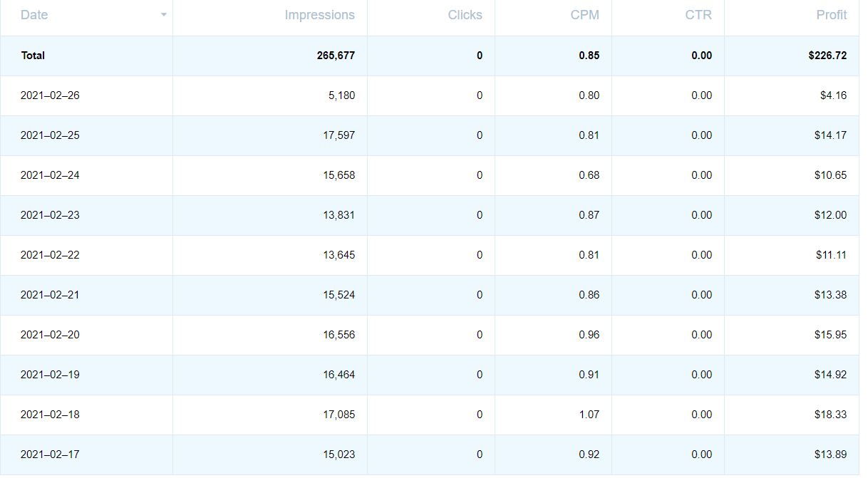This screenshot has height=478, width=868.
Task: Click the 2021-02-25 date cell
Action: [50, 135]
